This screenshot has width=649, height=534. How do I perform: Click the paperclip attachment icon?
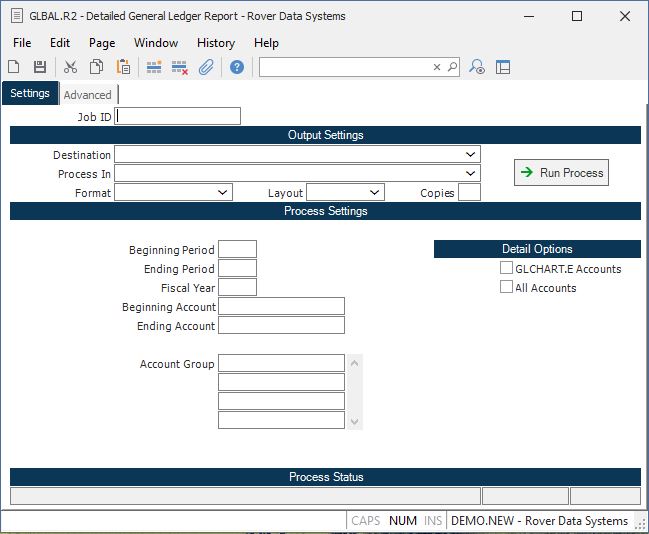tap(206, 67)
